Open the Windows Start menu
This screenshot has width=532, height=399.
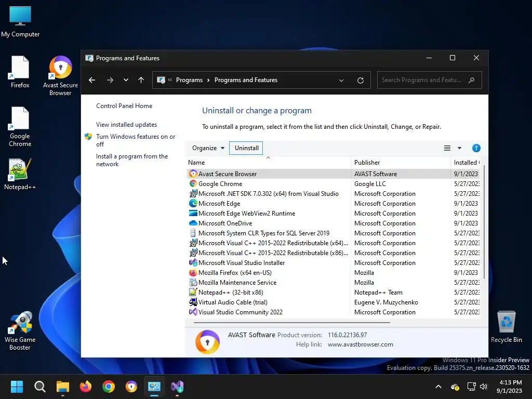pyautogui.click(x=17, y=387)
